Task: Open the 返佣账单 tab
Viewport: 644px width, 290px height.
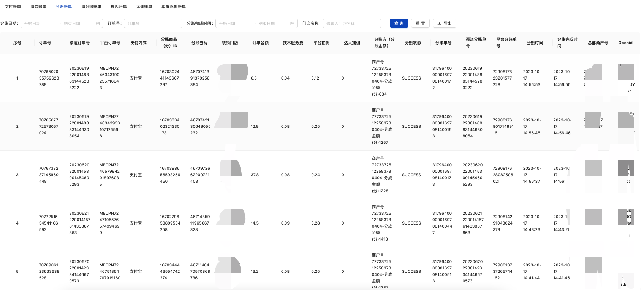Action: (144, 6)
